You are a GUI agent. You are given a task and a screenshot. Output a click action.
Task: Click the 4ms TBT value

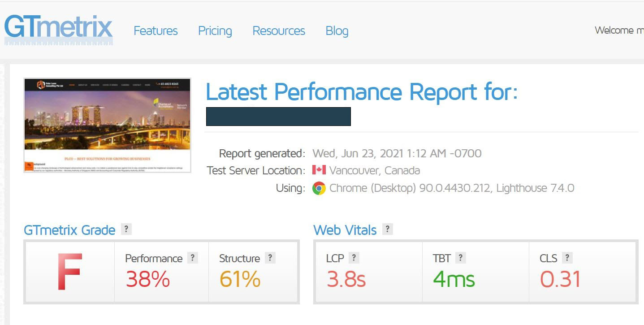click(x=454, y=279)
